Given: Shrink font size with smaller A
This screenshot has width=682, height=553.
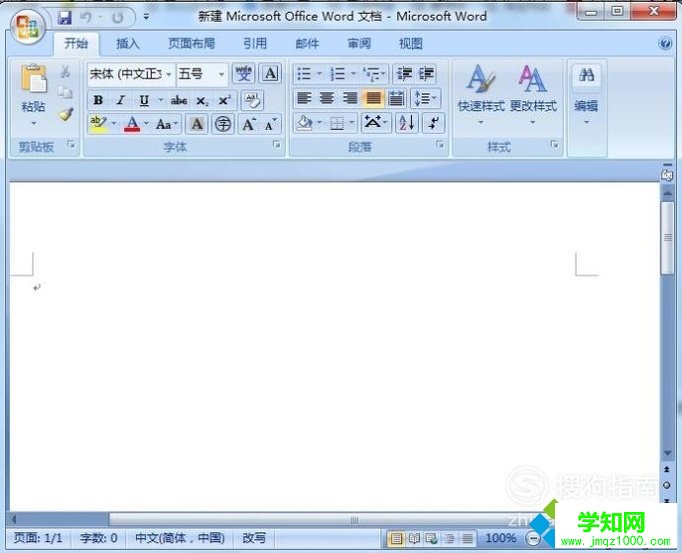Looking at the screenshot, I should pyautogui.click(x=271, y=124).
